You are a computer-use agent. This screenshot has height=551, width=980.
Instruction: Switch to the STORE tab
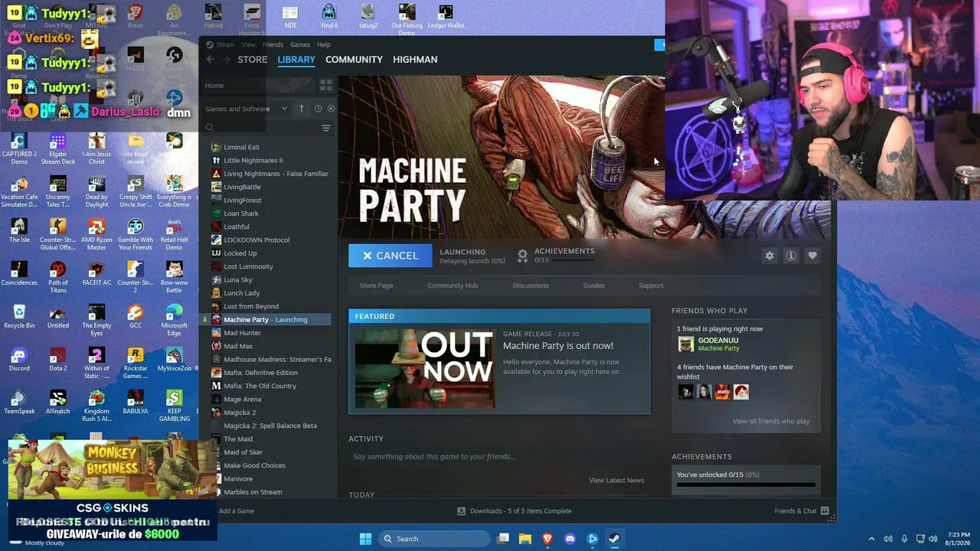pos(253,60)
